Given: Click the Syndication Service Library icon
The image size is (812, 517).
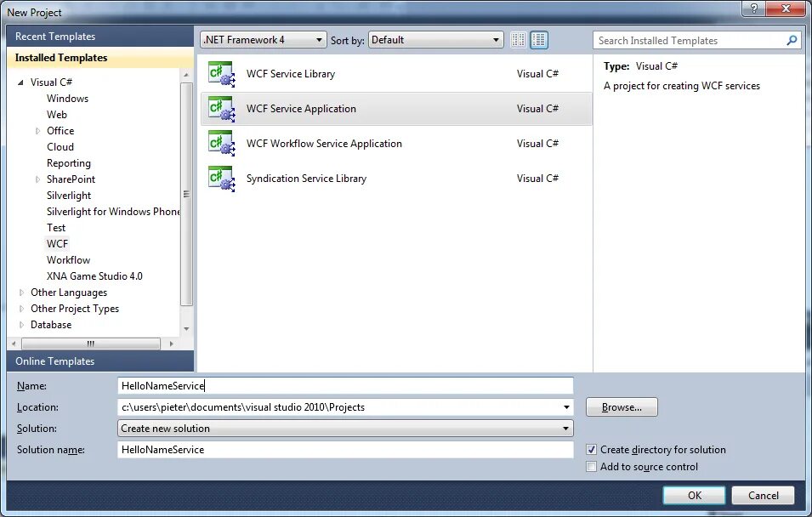Looking at the screenshot, I should coord(222,179).
